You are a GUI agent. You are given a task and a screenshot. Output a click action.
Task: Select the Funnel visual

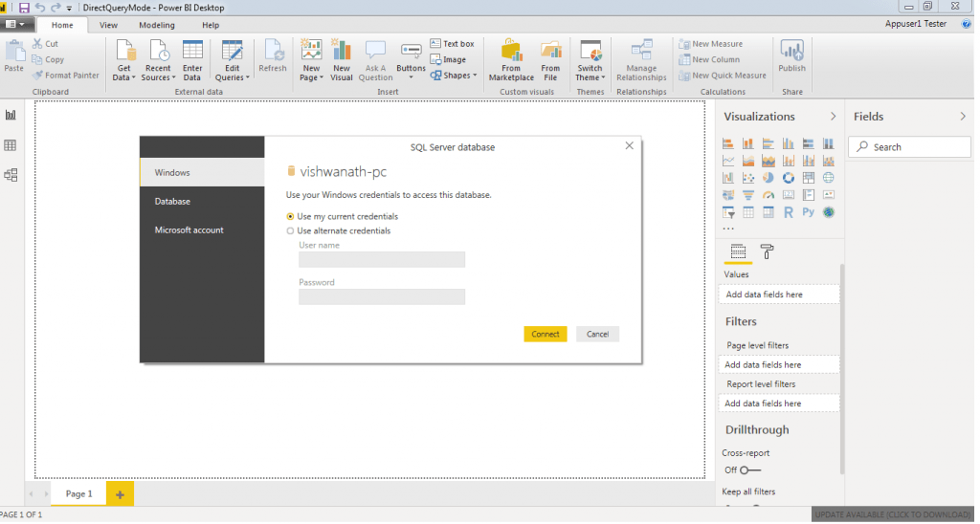click(748, 195)
